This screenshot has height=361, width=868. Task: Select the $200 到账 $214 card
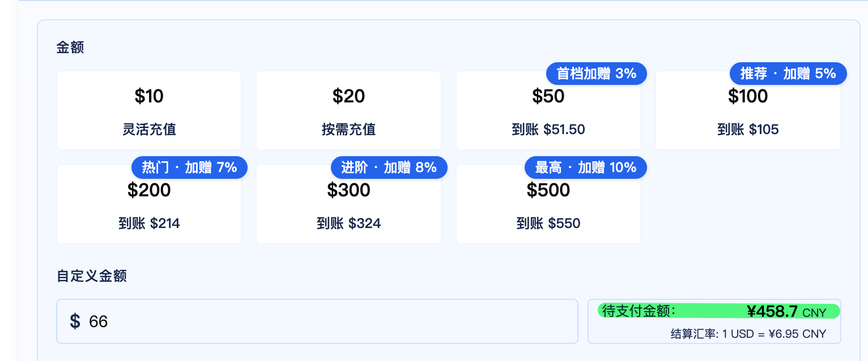pos(149,204)
